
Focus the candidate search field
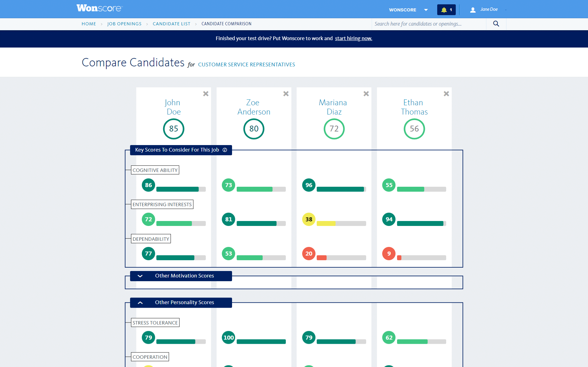point(428,24)
